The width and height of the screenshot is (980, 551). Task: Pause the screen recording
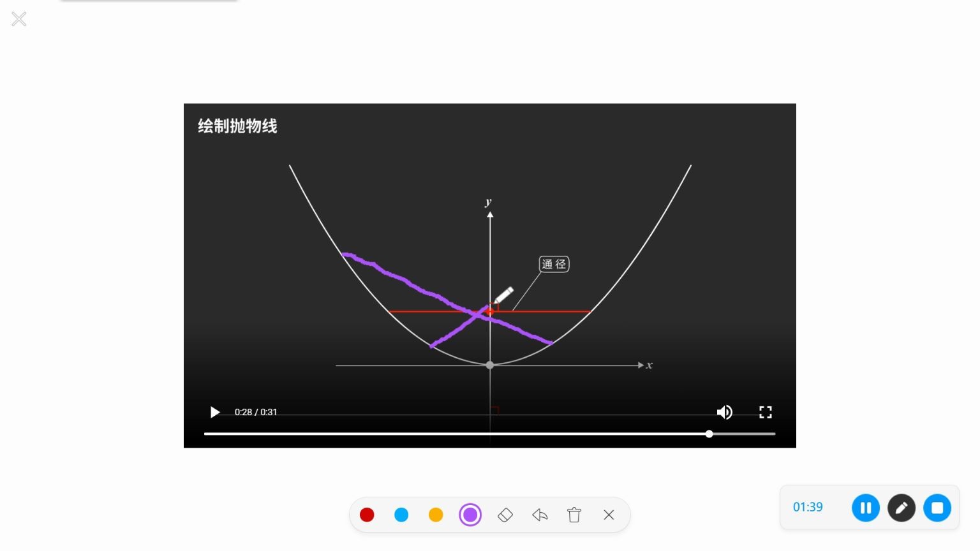click(x=865, y=508)
